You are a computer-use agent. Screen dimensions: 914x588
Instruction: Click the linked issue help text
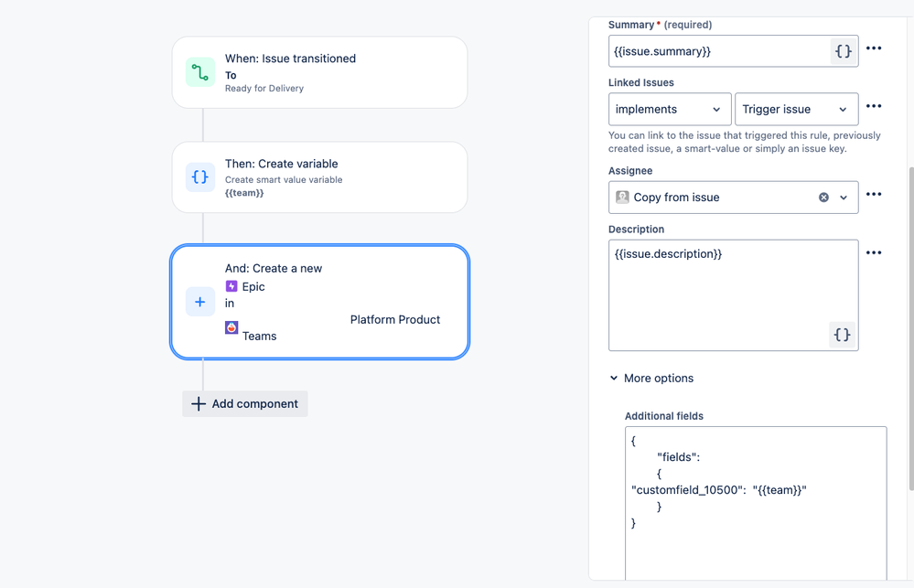(x=745, y=142)
